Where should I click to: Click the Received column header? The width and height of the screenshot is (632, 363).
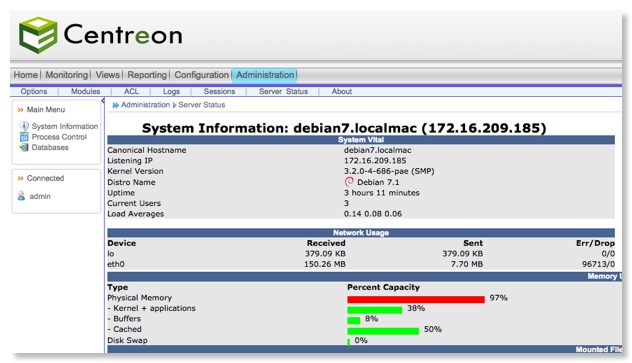(x=326, y=243)
